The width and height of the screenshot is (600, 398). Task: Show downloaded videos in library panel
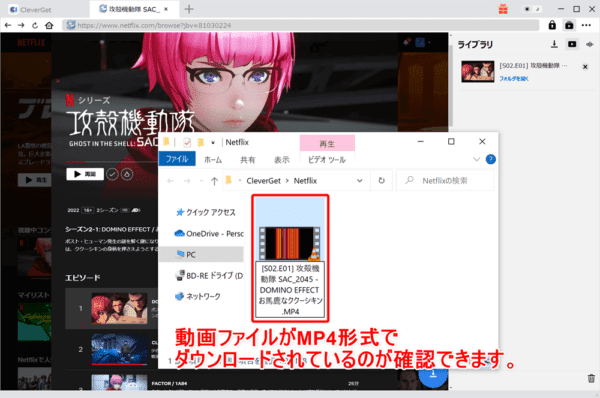tap(572, 44)
